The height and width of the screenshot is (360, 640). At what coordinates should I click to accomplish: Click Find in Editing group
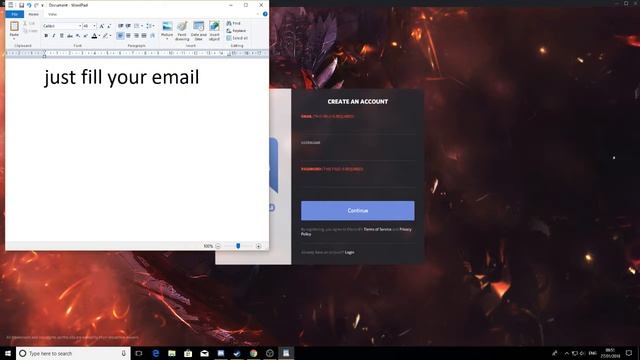233,23
